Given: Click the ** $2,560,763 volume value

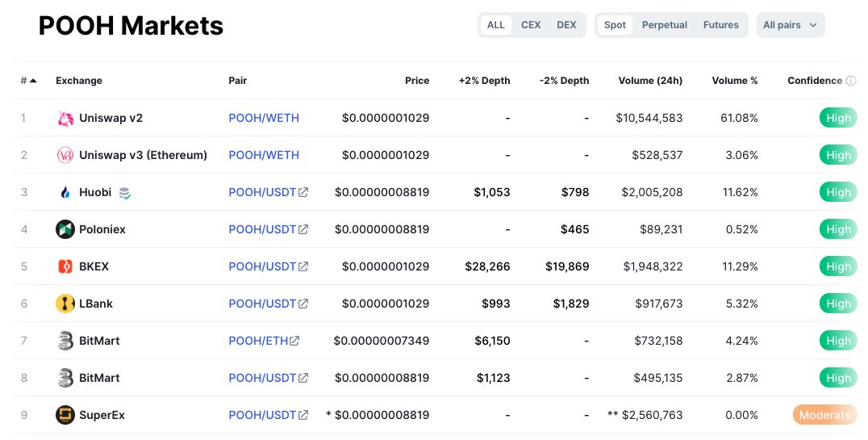Looking at the screenshot, I should coord(645,415).
